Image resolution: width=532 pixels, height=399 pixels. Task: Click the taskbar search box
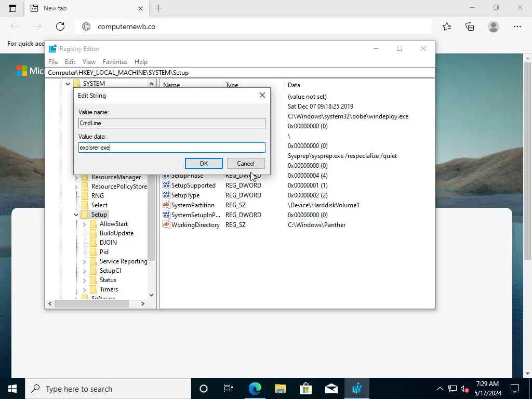coord(108,389)
